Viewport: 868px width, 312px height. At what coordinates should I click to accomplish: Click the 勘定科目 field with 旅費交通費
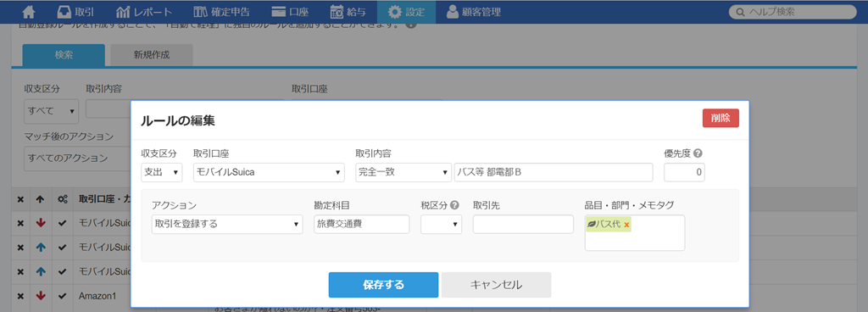tap(361, 224)
